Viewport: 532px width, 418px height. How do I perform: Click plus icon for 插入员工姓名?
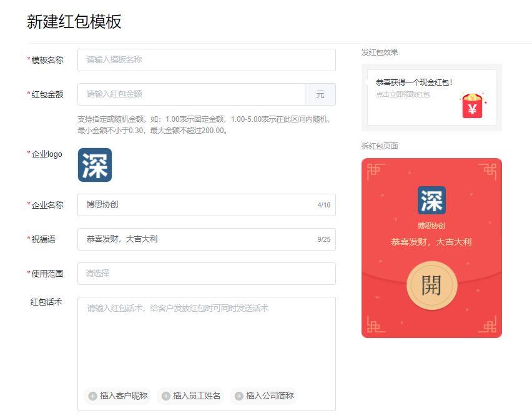point(166,396)
